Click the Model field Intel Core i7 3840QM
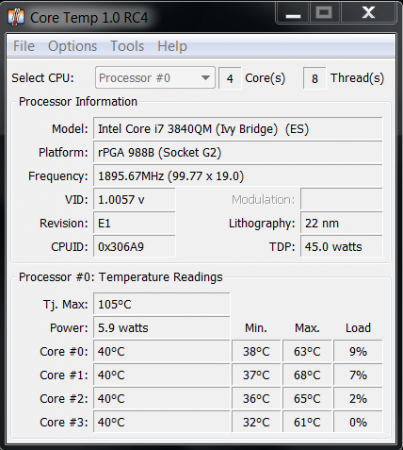Screen dimensions: 403x450 coord(238,128)
